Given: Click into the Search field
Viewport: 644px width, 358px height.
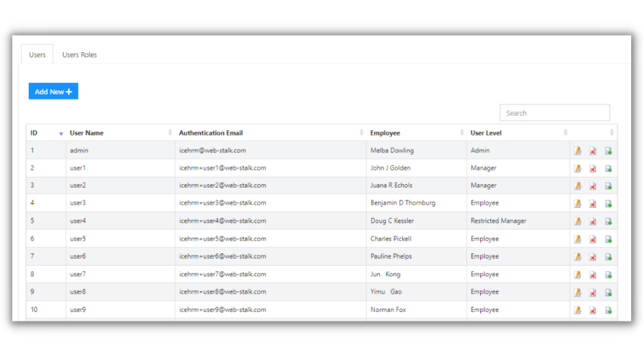Looking at the screenshot, I should pos(555,113).
